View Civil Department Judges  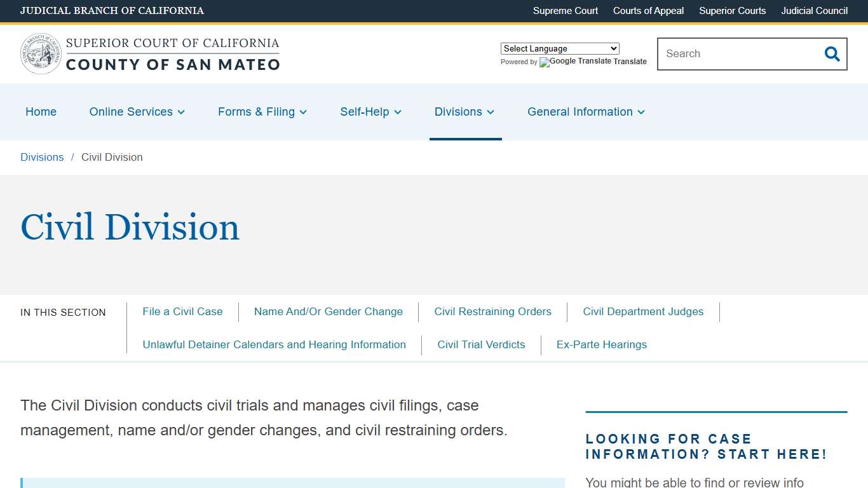(x=643, y=311)
